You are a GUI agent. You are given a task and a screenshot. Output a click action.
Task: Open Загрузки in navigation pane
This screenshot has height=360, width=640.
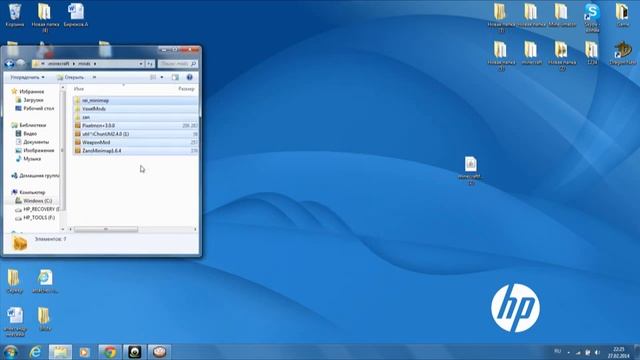(x=33, y=100)
